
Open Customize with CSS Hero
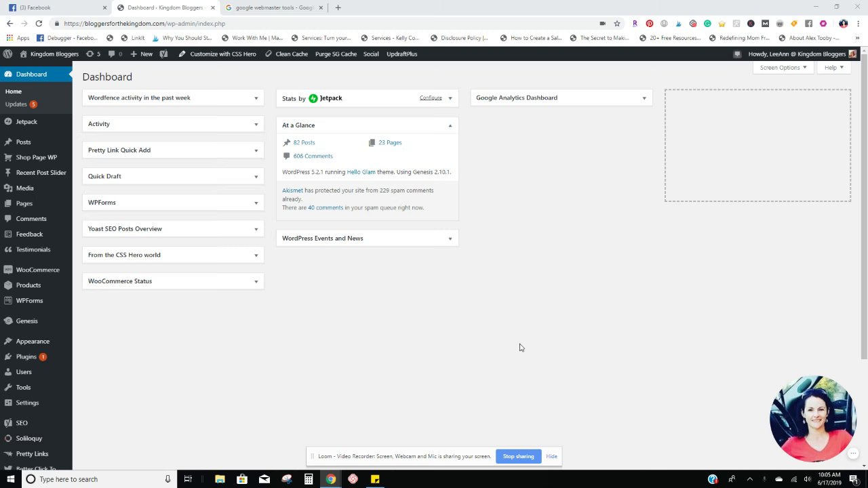point(217,54)
